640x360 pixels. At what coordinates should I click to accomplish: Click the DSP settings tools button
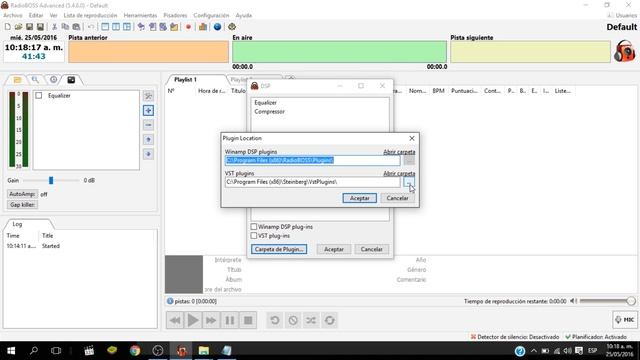pos(148,96)
